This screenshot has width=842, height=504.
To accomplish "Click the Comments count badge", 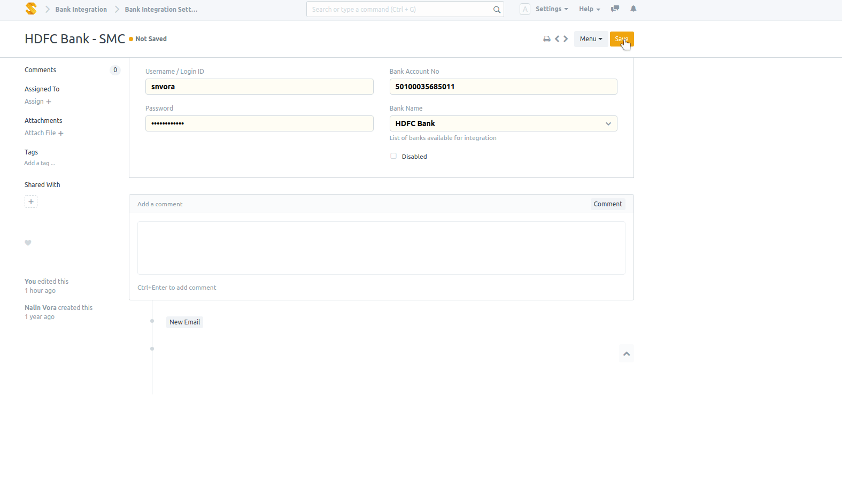I will click(115, 70).
